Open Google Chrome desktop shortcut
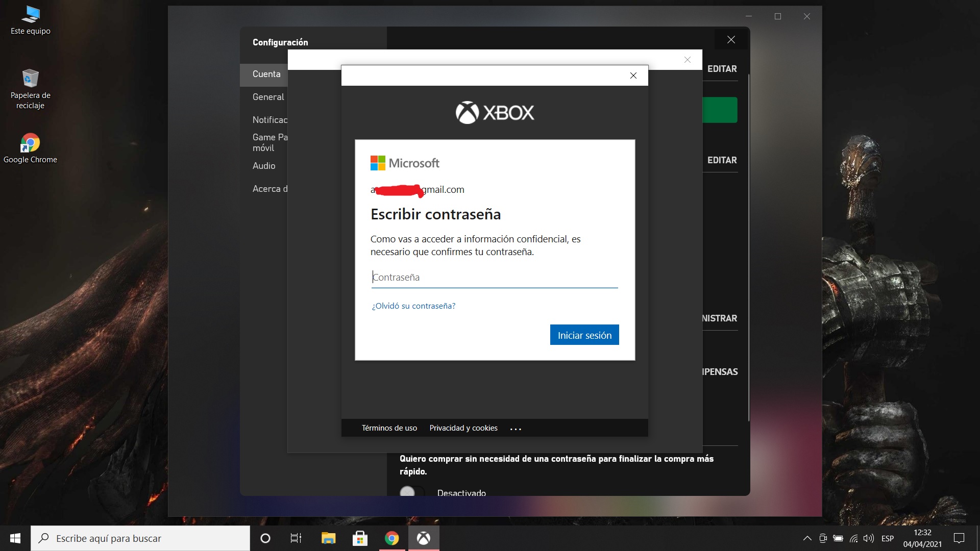Viewport: 980px width, 551px height. 31,148
